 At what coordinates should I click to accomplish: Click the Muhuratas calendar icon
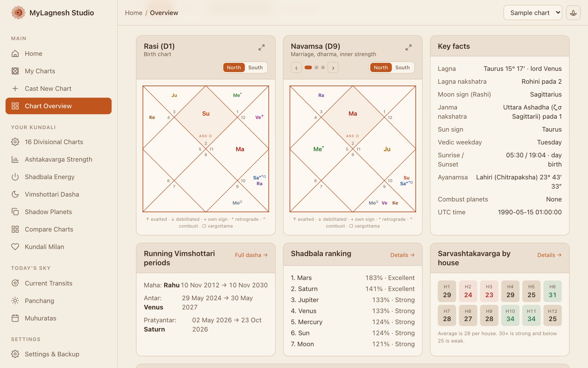tap(15, 318)
